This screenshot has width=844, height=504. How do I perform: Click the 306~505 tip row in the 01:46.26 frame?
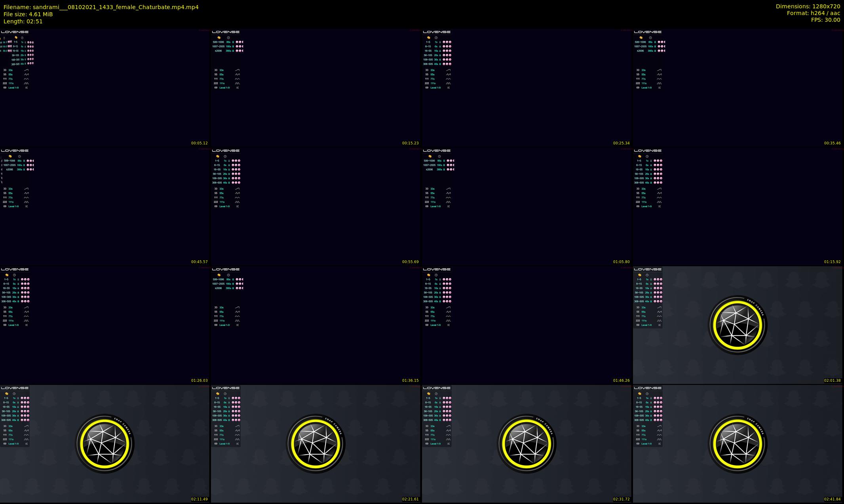[x=428, y=301]
